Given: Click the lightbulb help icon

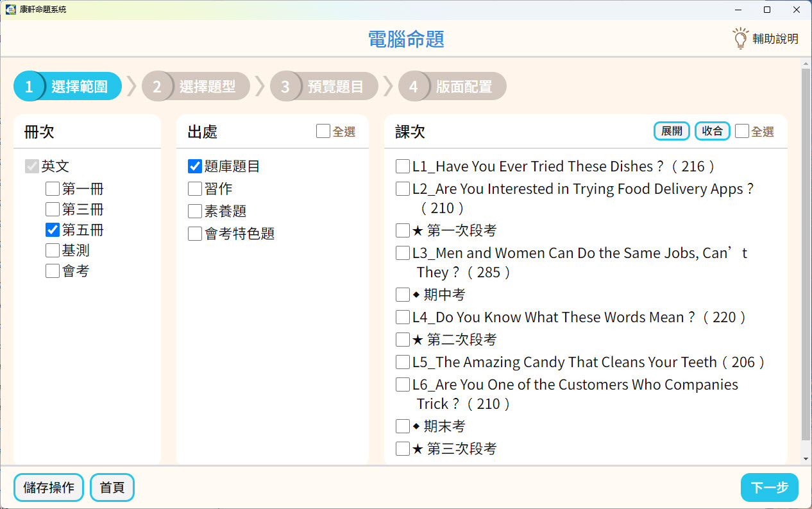Looking at the screenshot, I should pyautogui.click(x=741, y=39).
